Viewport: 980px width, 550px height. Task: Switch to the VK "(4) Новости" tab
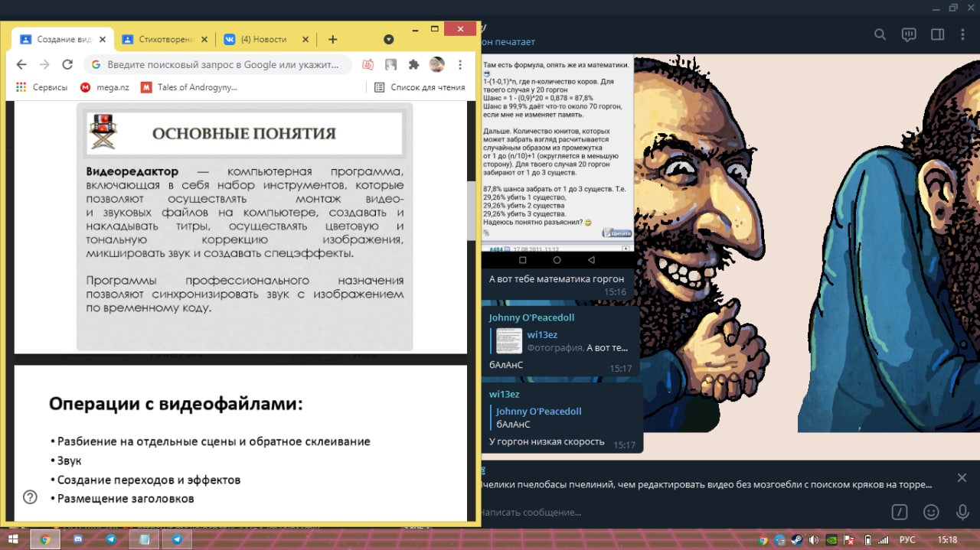pos(266,39)
